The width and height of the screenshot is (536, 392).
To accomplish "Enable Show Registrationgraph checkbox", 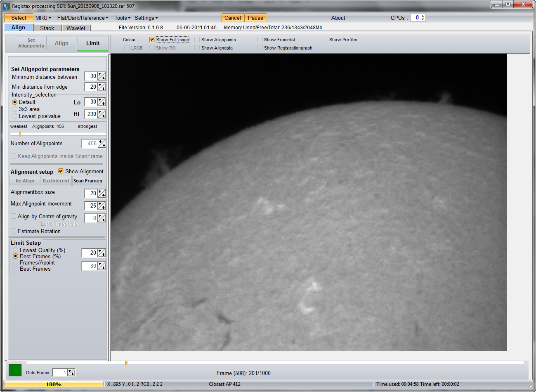I will pyautogui.click(x=260, y=48).
